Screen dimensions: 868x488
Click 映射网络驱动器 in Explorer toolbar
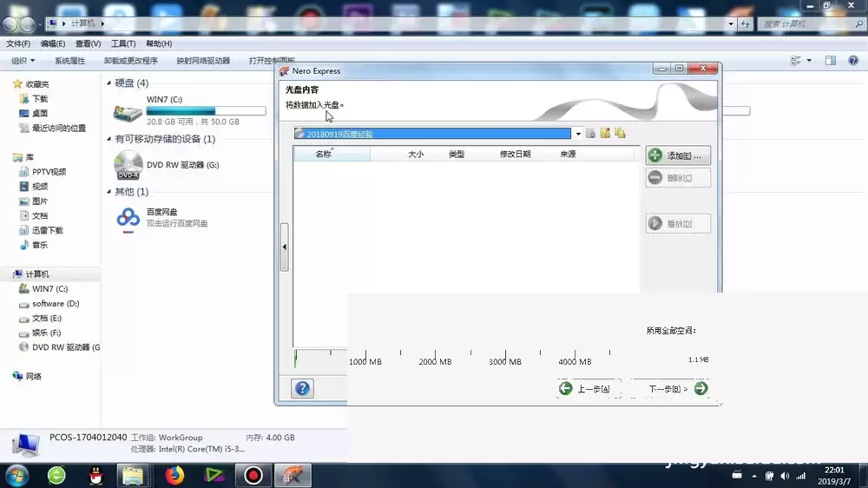pyautogui.click(x=203, y=61)
